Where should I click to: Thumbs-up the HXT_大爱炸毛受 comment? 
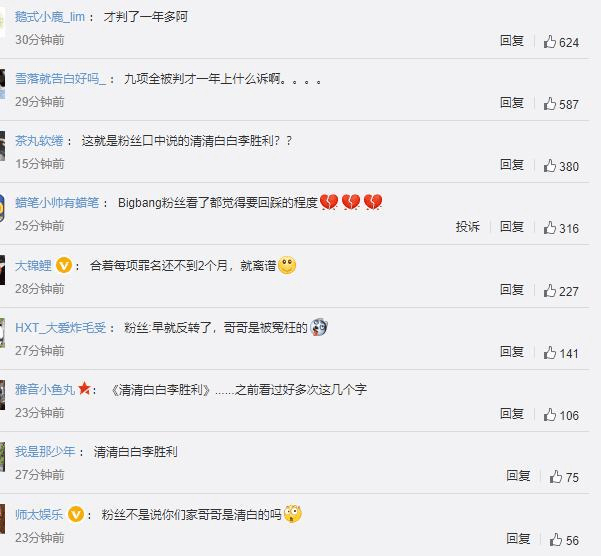(x=561, y=353)
